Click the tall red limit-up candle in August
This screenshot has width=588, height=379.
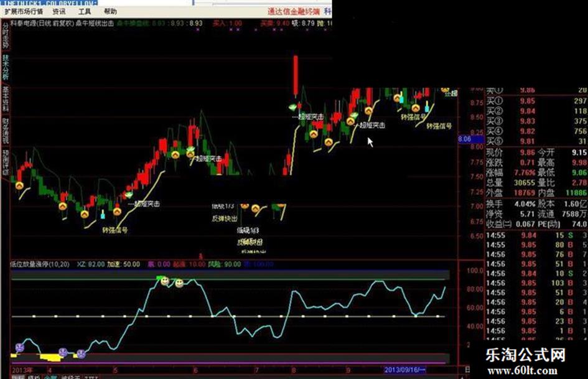[x=296, y=75]
